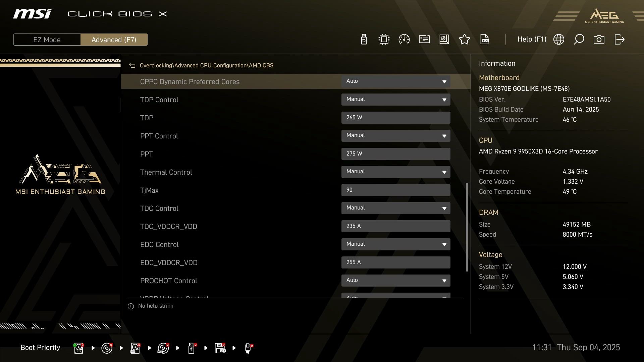Click the exit BIOS icon
644x362 pixels.
[x=619, y=40]
